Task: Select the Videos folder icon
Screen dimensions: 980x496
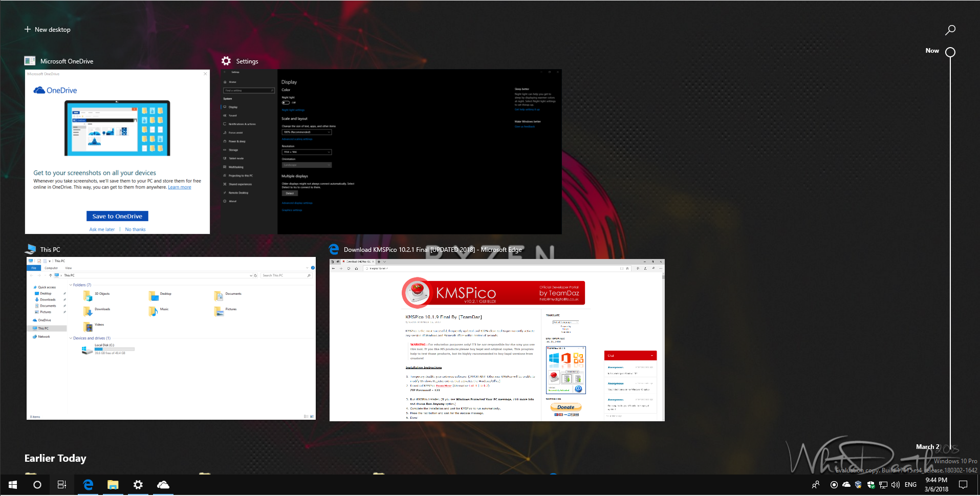Action: (88, 326)
